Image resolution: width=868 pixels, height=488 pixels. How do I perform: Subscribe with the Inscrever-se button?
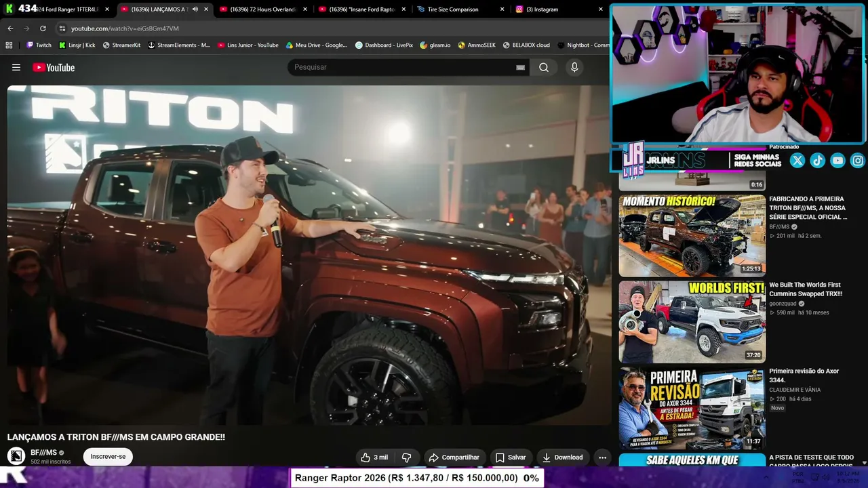108,457
